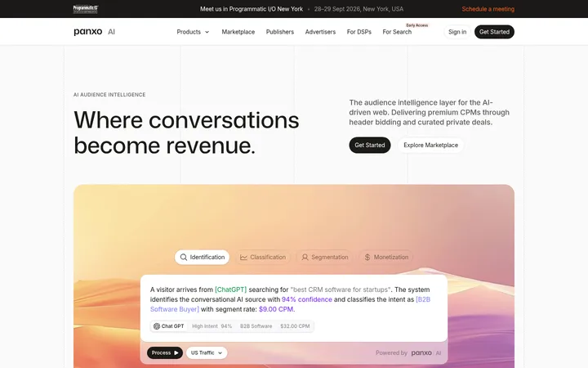Open the For Search page

(397, 32)
